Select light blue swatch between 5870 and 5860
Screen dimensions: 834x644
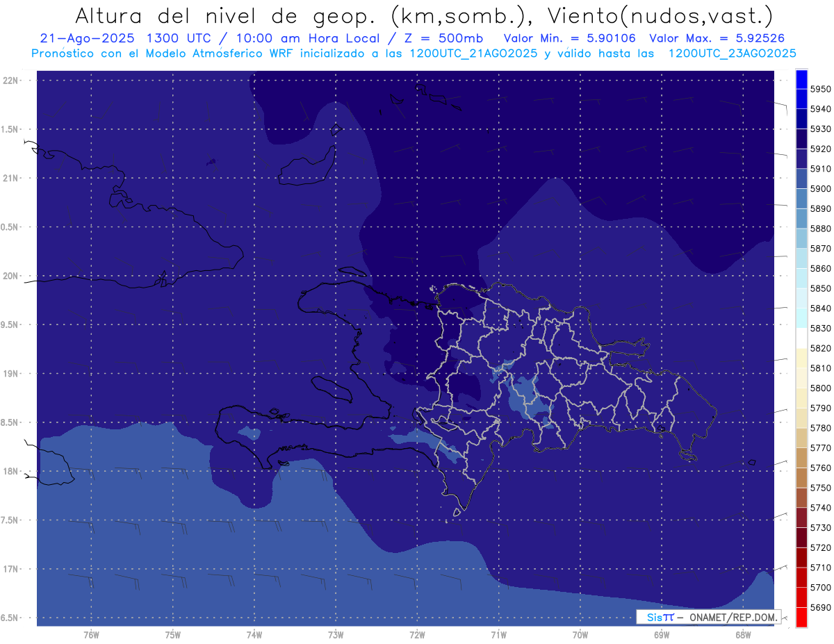(x=801, y=258)
